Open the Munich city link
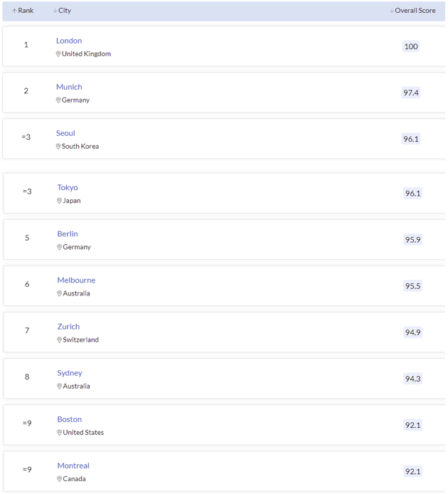Viewport: 448px width, 494px height. 69,87
